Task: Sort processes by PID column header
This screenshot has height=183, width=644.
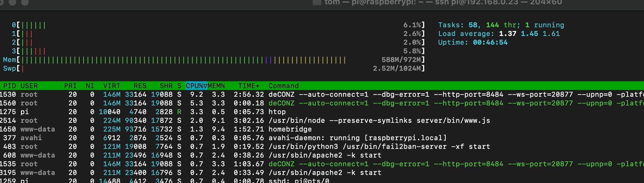Action: click(x=9, y=86)
